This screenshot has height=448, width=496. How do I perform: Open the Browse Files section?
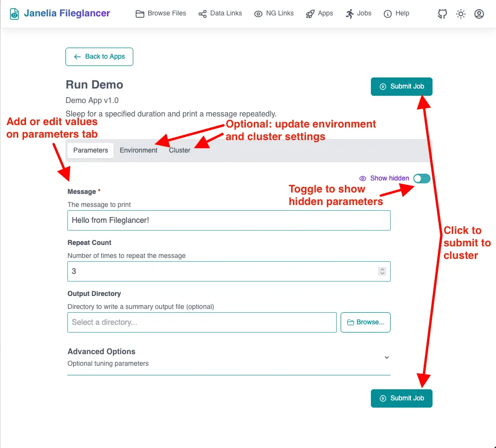point(161,13)
